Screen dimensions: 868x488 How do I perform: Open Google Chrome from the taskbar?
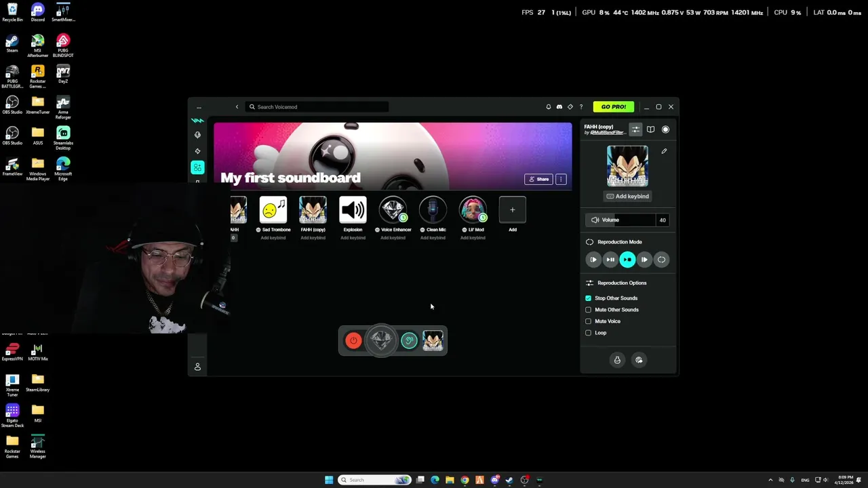tap(465, 480)
